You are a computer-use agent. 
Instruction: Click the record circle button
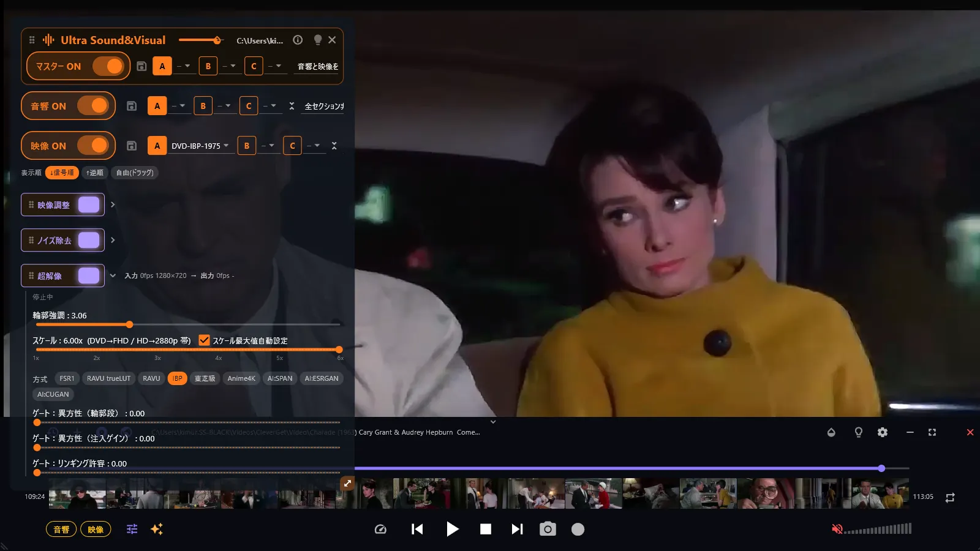(x=578, y=529)
